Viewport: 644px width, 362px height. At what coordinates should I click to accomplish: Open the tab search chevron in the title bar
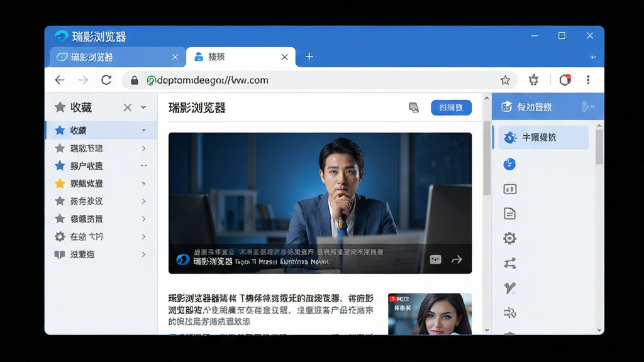point(592,57)
